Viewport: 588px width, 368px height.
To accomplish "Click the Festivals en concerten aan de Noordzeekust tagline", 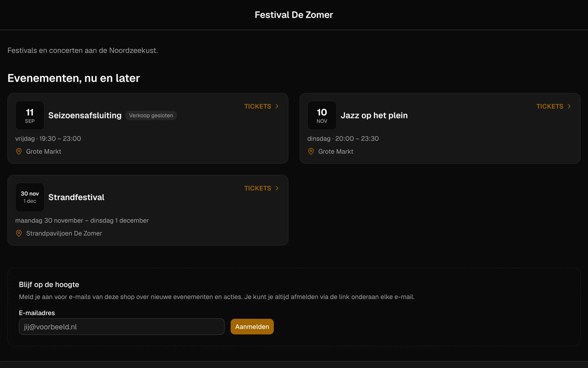I will coord(83,50).
